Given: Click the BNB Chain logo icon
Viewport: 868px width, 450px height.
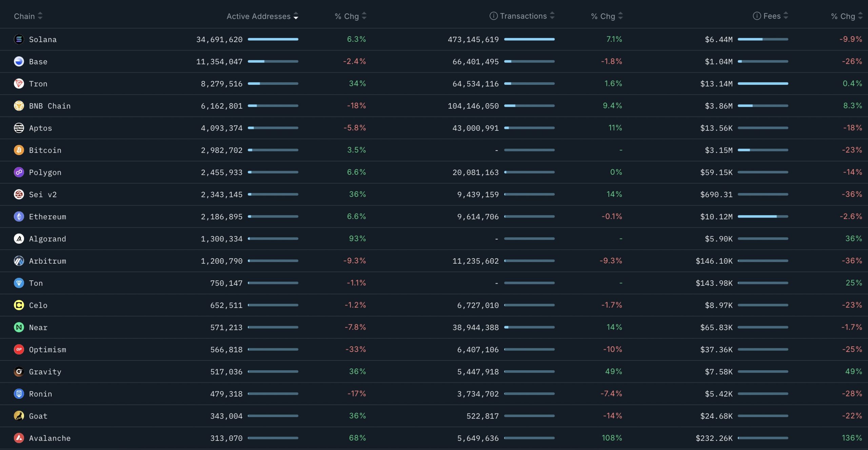Looking at the screenshot, I should coord(19,106).
